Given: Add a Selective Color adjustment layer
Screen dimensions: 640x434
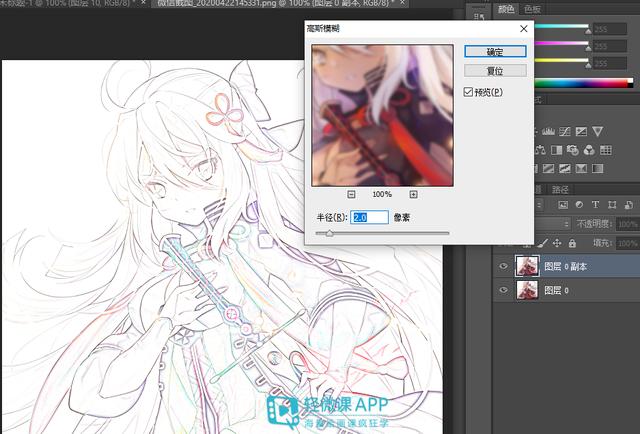Looking at the screenshot, I should (581, 168).
